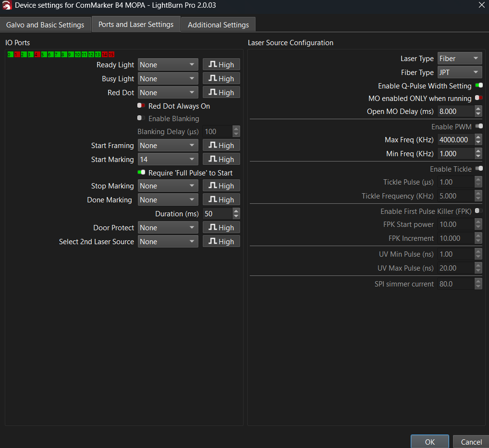Click IO port 14 indicator square
The width and height of the screenshot is (489, 448).
click(x=105, y=55)
